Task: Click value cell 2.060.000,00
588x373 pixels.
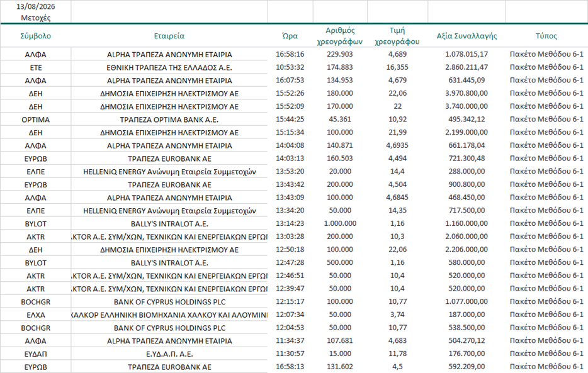Action: (466, 237)
